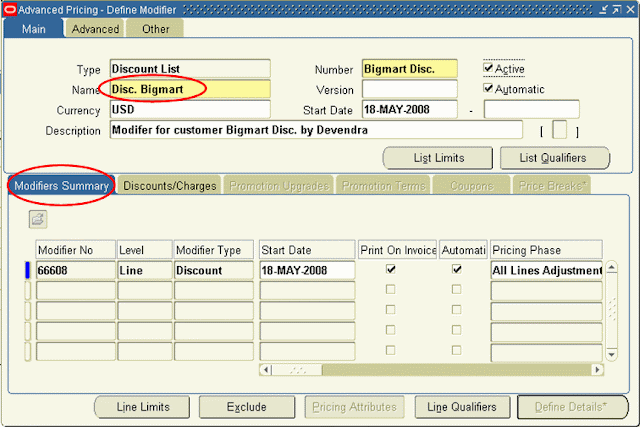Image resolution: width=640 pixels, height=427 pixels.
Task: Click the Currency field USD
Action: (190, 109)
